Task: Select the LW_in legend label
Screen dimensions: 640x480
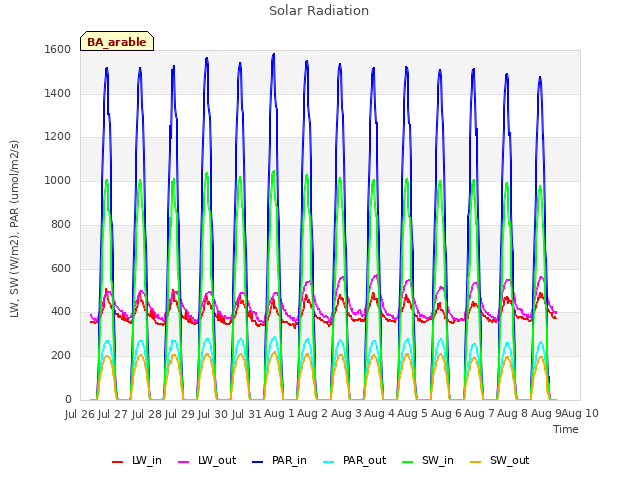Action: tap(147, 460)
